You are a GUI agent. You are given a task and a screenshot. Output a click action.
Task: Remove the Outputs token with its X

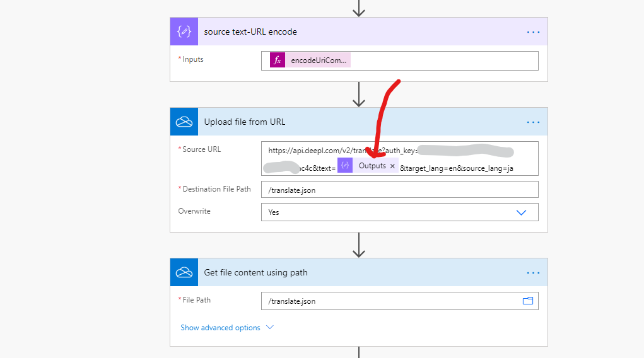392,166
